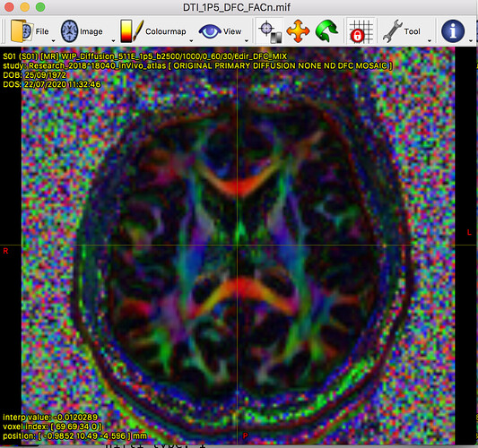Open the File menu folder icon
478x448 pixels.
click(22, 30)
